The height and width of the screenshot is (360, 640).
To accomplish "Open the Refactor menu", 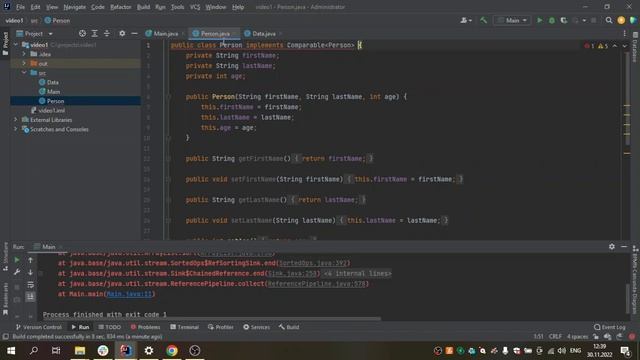I will pos(120,7).
